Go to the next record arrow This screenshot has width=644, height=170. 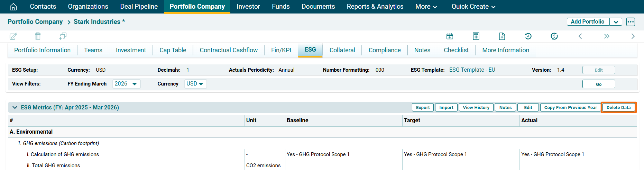[633, 36]
